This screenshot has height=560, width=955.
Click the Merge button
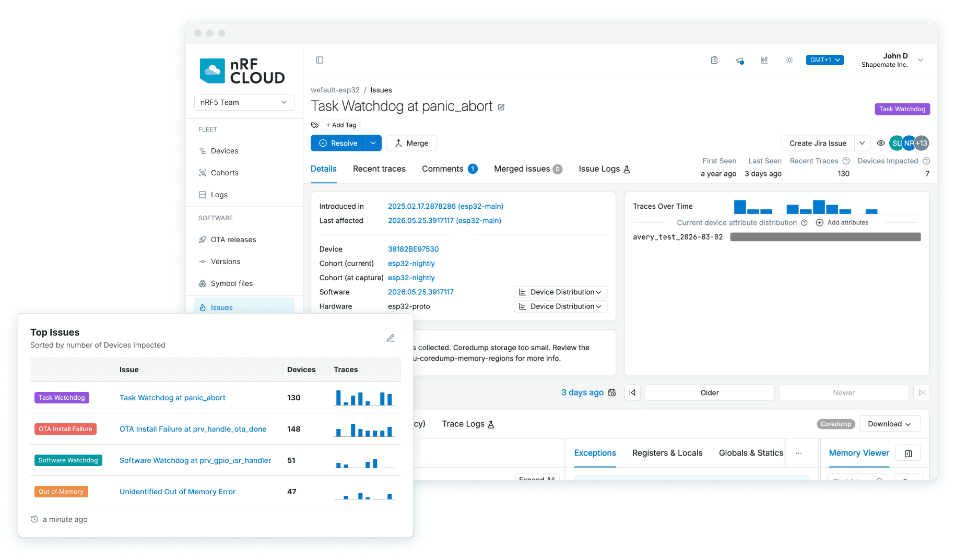click(x=411, y=143)
